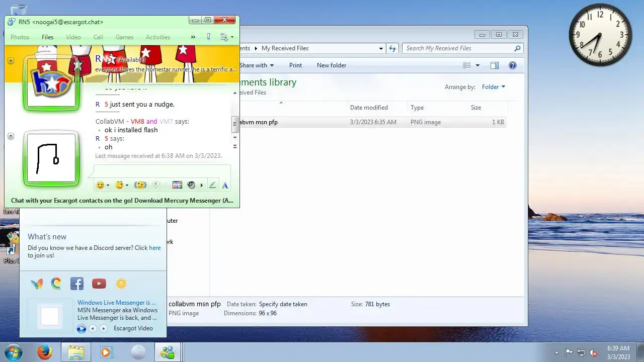Open the background picker grid icon

[x=177, y=185]
